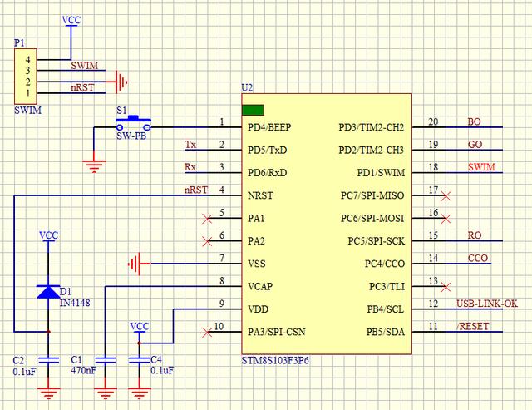Select the D1 1N4148 diode symbol
Viewport: 532px width, 410px height.
pyautogui.click(x=48, y=291)
